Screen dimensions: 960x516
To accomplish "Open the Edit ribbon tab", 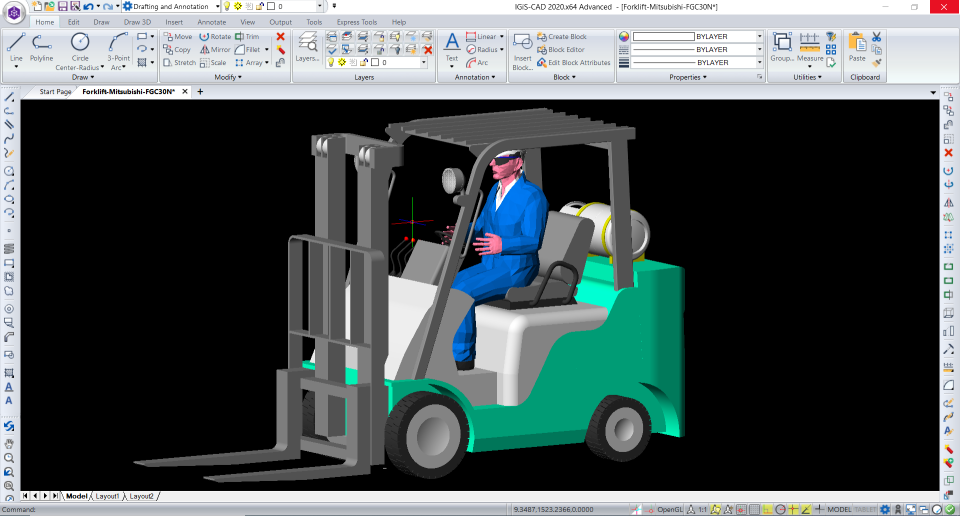I will (x=73, y=22).
